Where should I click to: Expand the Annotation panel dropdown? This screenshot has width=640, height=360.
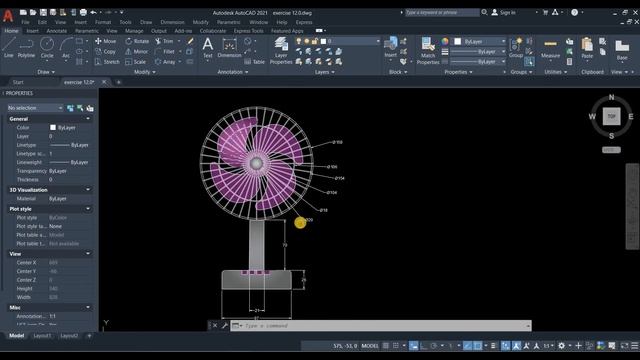pos(233,72)
